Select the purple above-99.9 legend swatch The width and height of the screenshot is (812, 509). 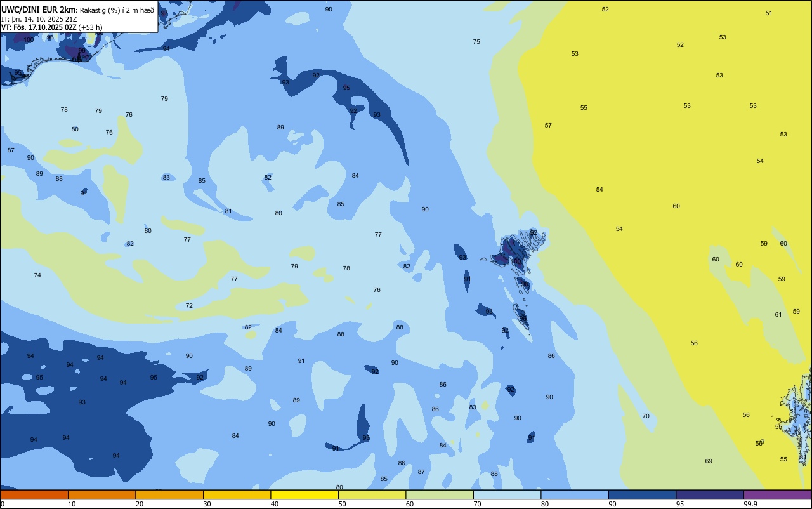click(777, 494)
